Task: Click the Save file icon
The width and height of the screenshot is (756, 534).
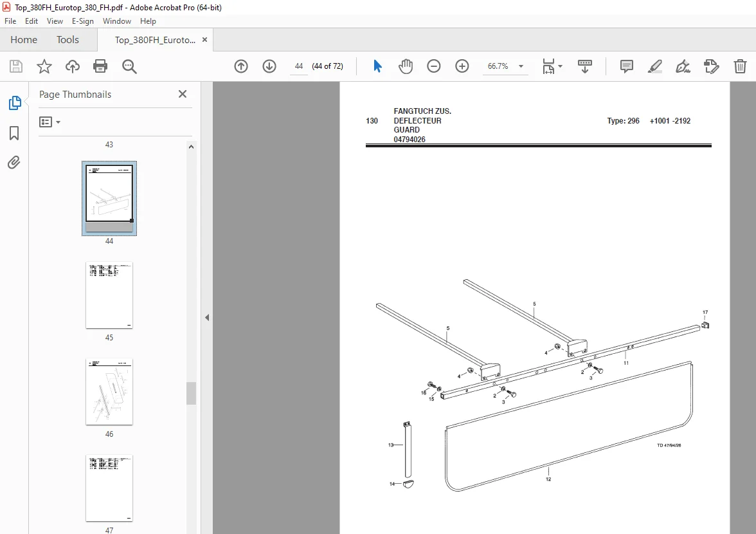Action: tap(16, 66)
